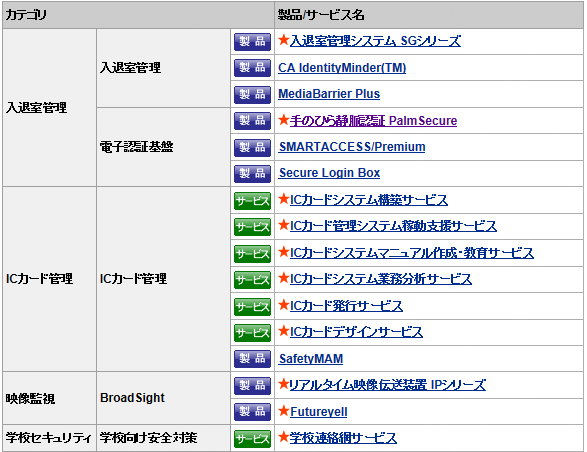This screenshot has width=587, height=452.
Task: Click the green サービス badge beside ICカードデザインサービス
Action: 252,333
